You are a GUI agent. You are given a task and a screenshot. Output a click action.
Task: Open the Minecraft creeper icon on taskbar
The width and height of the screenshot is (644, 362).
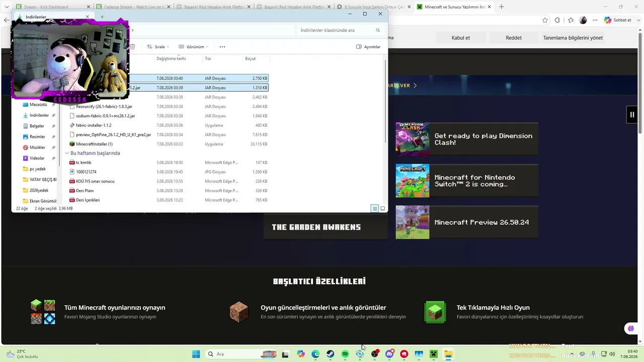(433, 354)
